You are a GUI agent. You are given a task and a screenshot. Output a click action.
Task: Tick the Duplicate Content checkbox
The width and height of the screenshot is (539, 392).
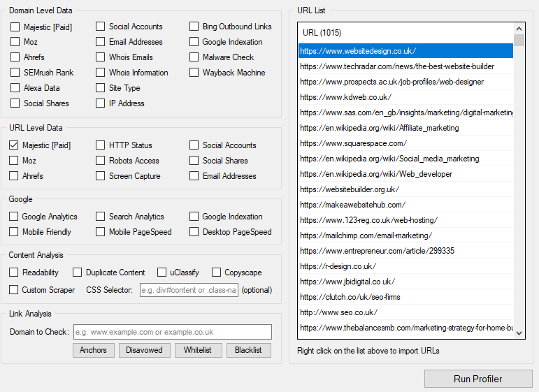click(78, 273)
